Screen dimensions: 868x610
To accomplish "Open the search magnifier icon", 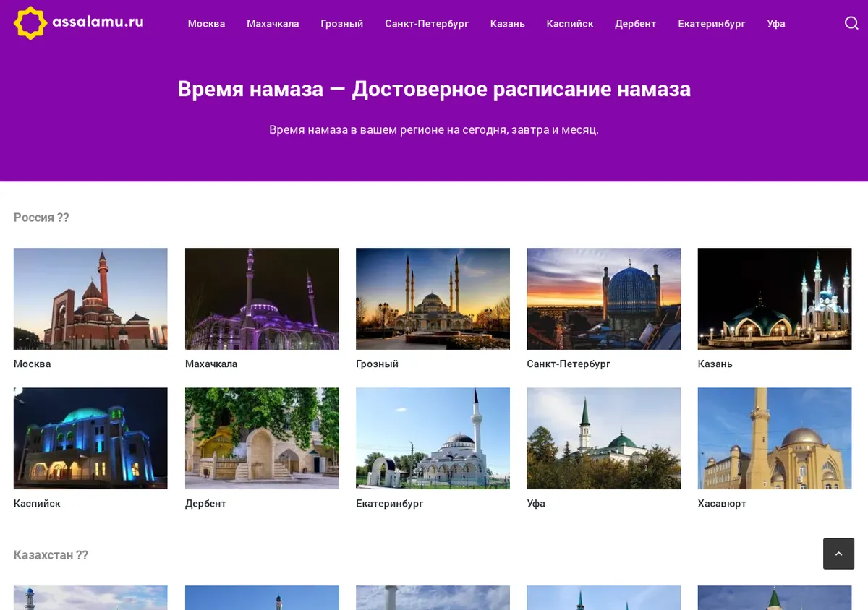I will click(851, 23).
